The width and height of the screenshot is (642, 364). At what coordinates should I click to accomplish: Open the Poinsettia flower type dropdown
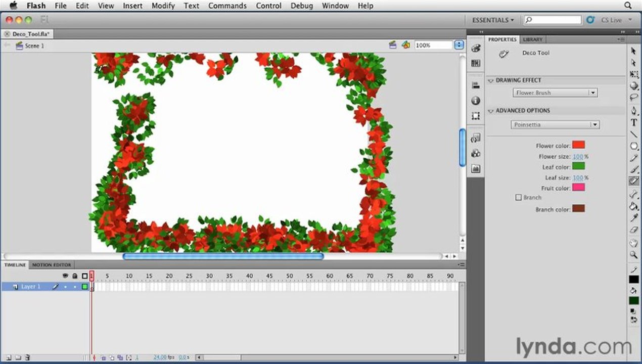[x=555, y=125]
